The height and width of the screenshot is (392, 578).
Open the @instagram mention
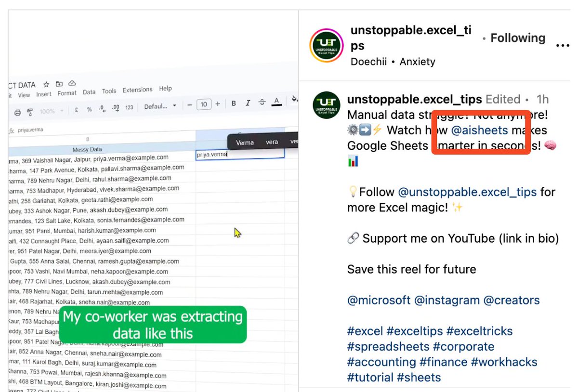click(x=447, y=301)
